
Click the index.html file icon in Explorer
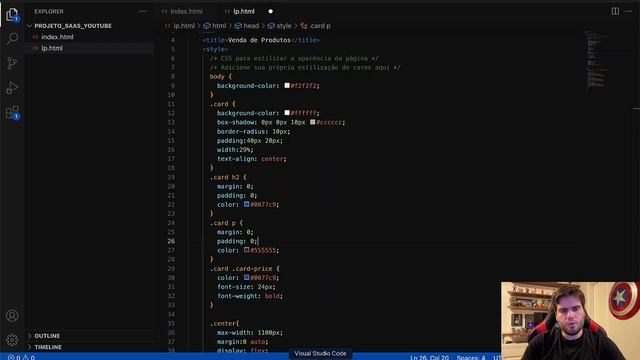pyautogui.click(x=36, y=37)
